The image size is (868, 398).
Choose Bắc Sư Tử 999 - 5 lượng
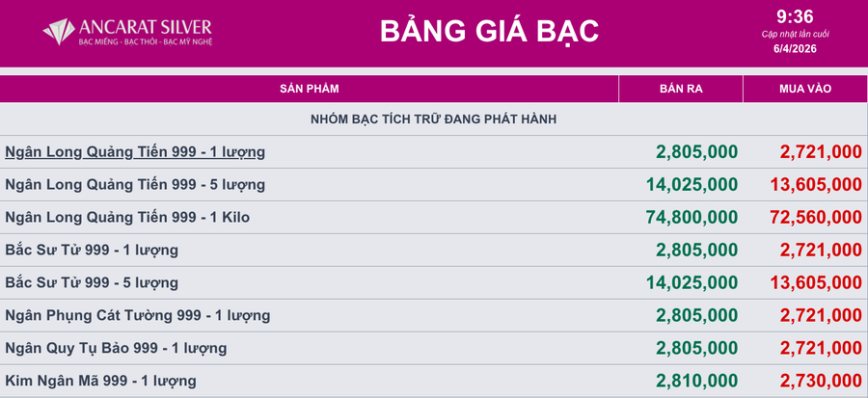point(92,283)
